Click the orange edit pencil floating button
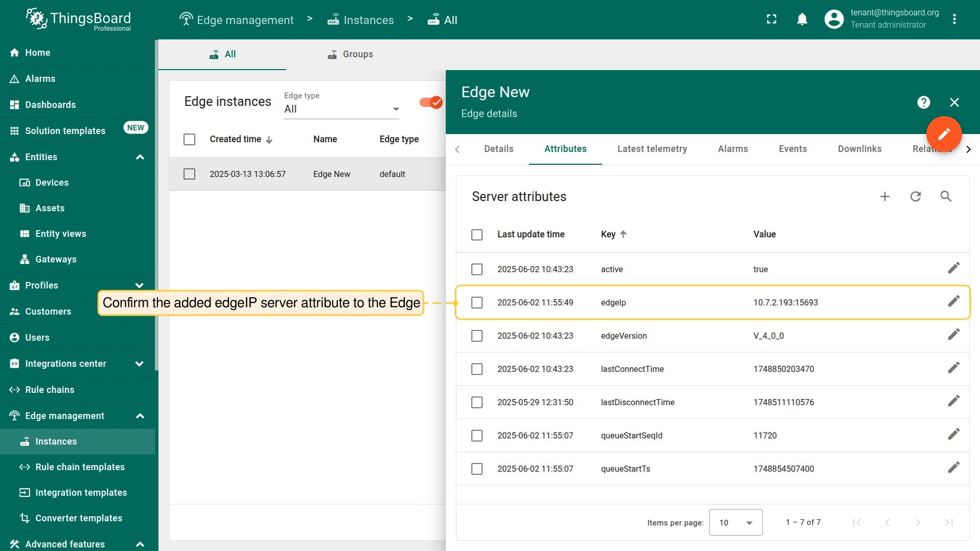980x551 pixels. pos(944,134)
